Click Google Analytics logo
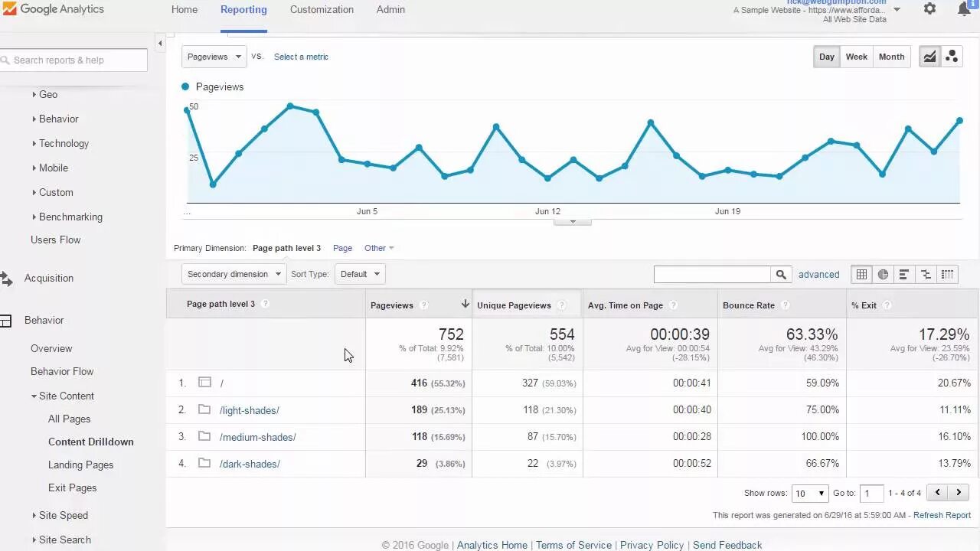 (54, 9)
